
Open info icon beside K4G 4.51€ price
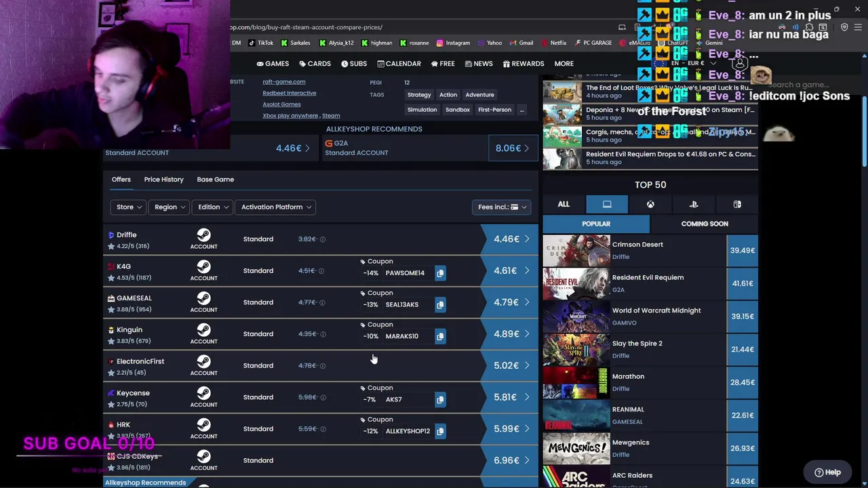tap(321, 271)
